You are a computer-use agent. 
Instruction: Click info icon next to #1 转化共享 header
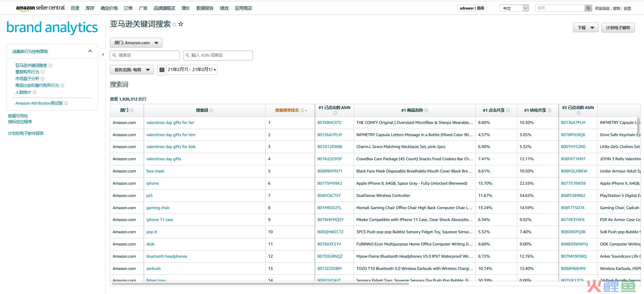pyautogui.click(x=549, y=110)
